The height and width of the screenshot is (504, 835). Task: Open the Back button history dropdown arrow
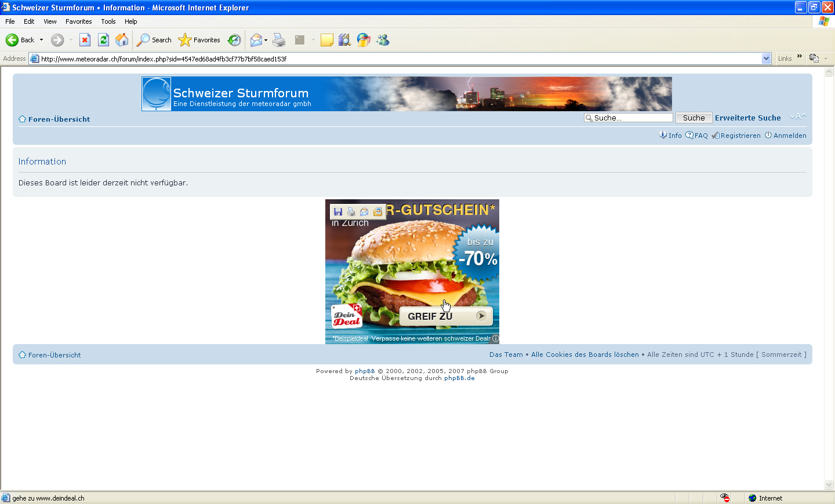[x=41, y=40]
